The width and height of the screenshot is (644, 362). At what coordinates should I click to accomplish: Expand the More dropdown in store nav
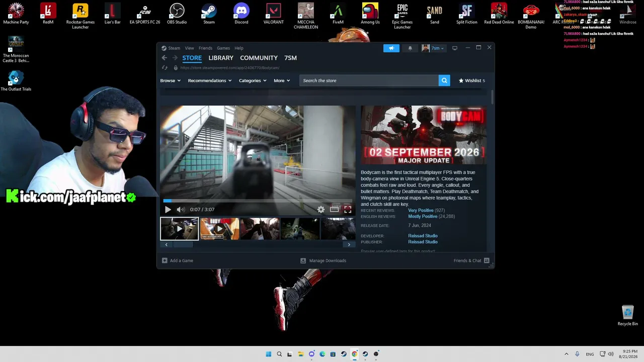(x=282, y=80)
